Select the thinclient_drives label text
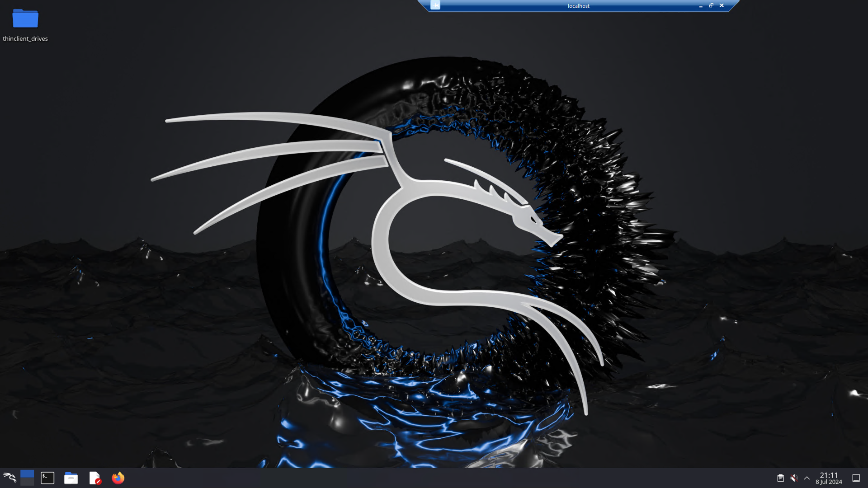Screen dimensions: 868x488 coord(25,39)
